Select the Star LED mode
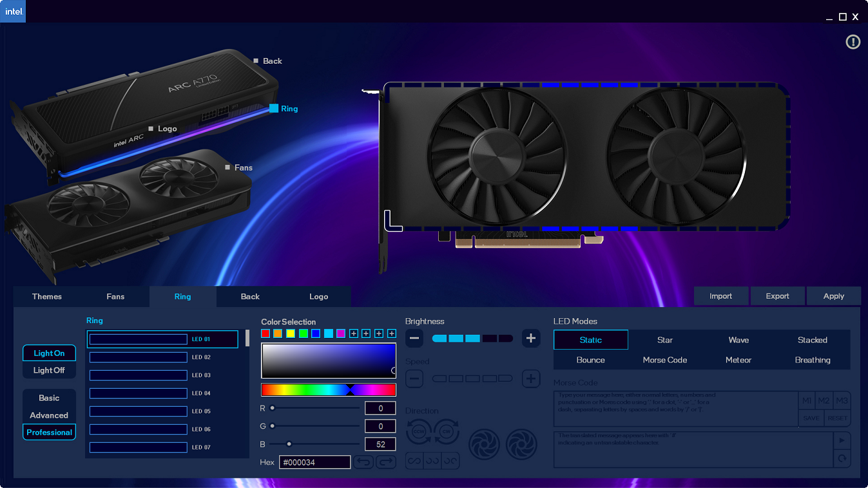The height and width of the screenshot is (488, 868). point(665,340)
